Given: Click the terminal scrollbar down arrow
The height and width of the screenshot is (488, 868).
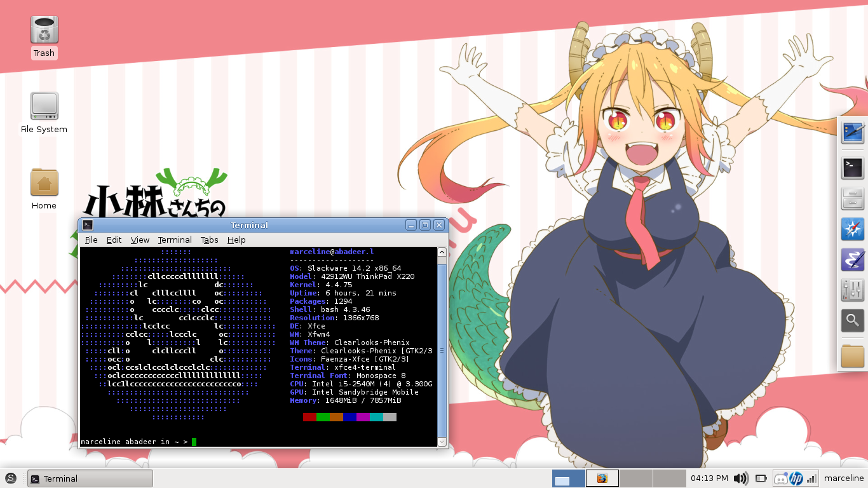Looking at the screenshot, I should 442,442.
